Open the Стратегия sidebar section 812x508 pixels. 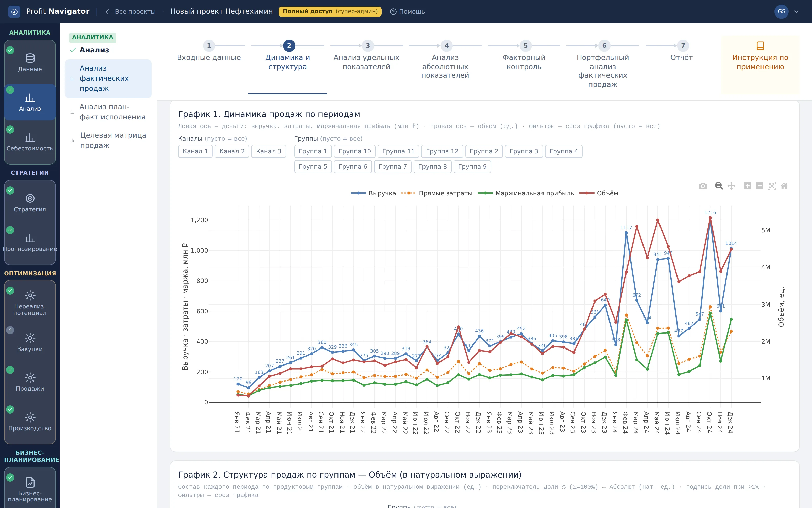(30, 203)
